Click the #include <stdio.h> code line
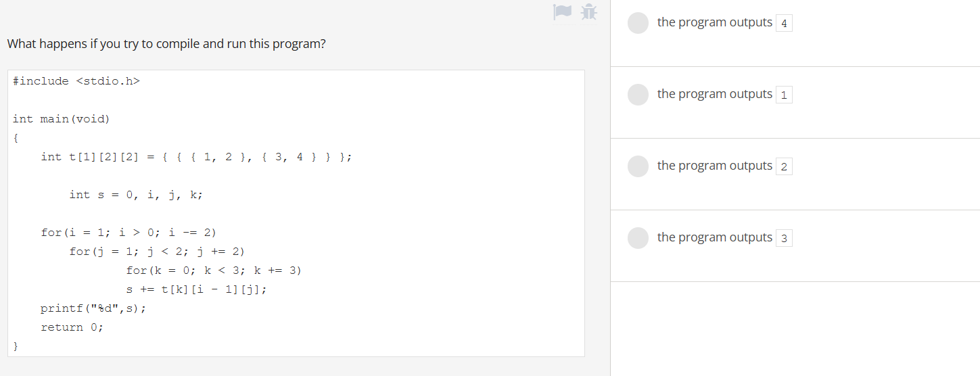980x376 pixels. (x=76, y=81)
